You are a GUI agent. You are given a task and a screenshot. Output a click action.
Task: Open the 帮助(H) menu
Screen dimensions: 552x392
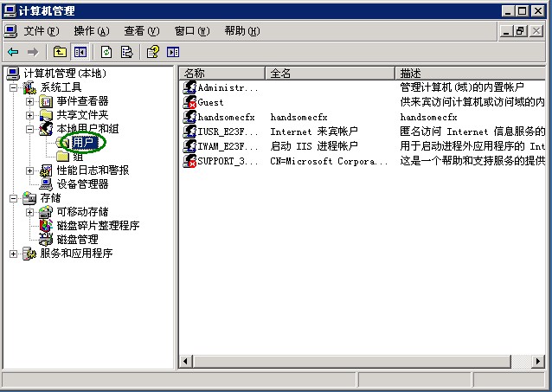[242, 31]
